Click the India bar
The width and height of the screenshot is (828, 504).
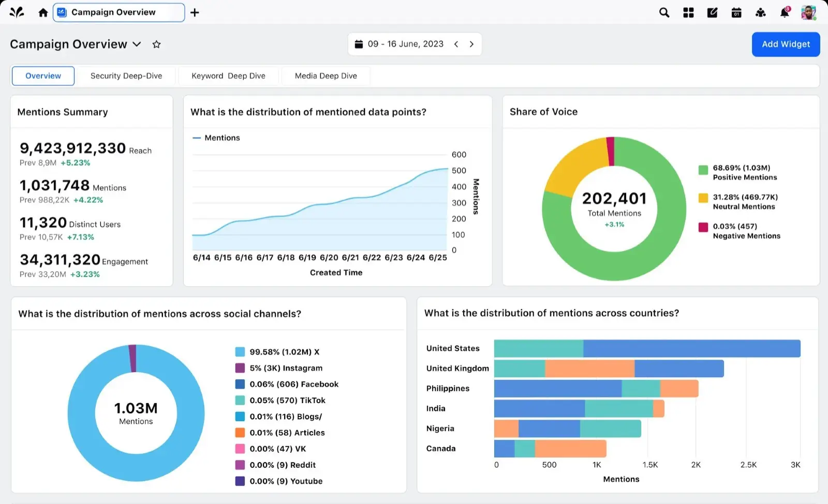point(579,408)
